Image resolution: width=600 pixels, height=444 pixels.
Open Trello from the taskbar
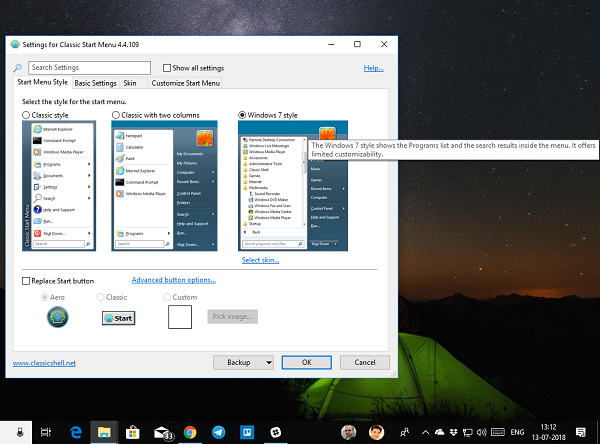point(247,433)
